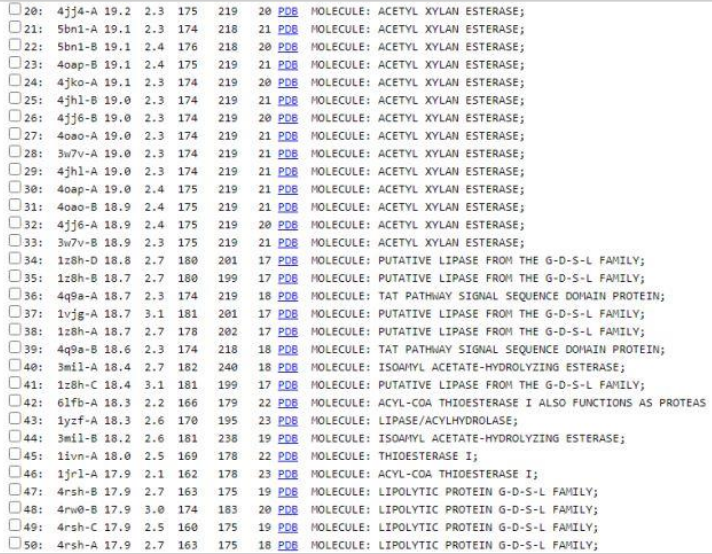The height and width of the screenshot is (554, 712).
Task: Select checkbox for row 22 5bn1-B
Action: (x=13, y=47)
